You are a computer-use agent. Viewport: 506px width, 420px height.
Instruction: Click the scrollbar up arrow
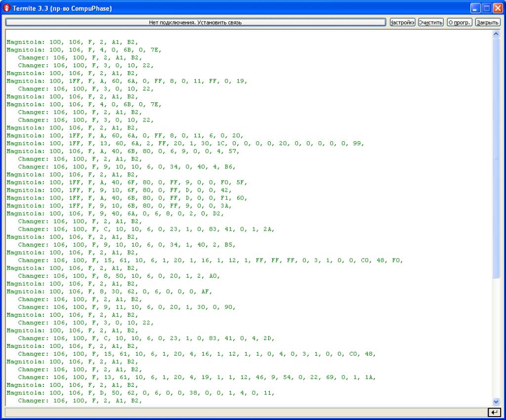coord(497,34)
